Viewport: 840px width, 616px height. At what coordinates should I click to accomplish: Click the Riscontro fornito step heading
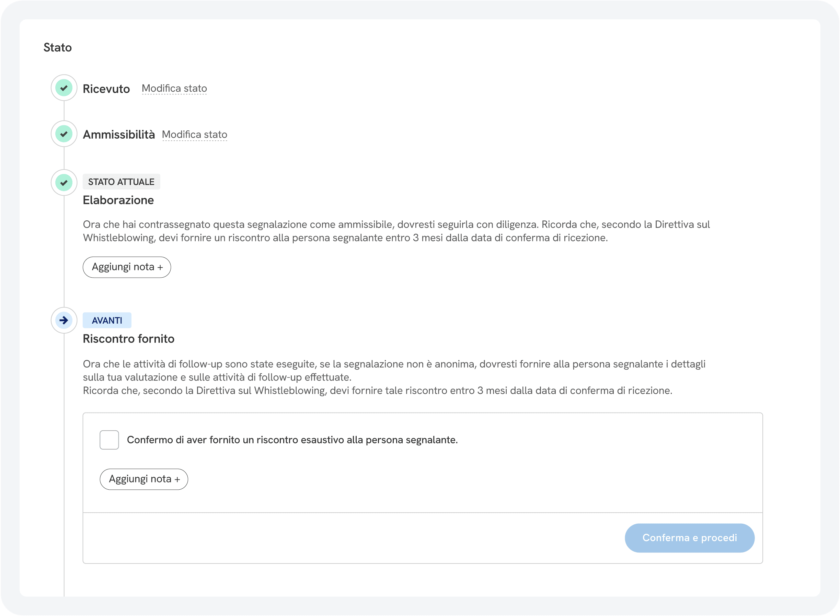tap(129, 339)
